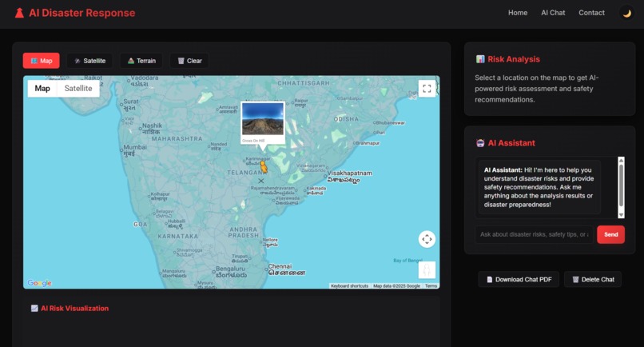This screenshot has width=644, height=347.
Task: Click the chat scrollbar thumb
Action: (x=621, y=185)
